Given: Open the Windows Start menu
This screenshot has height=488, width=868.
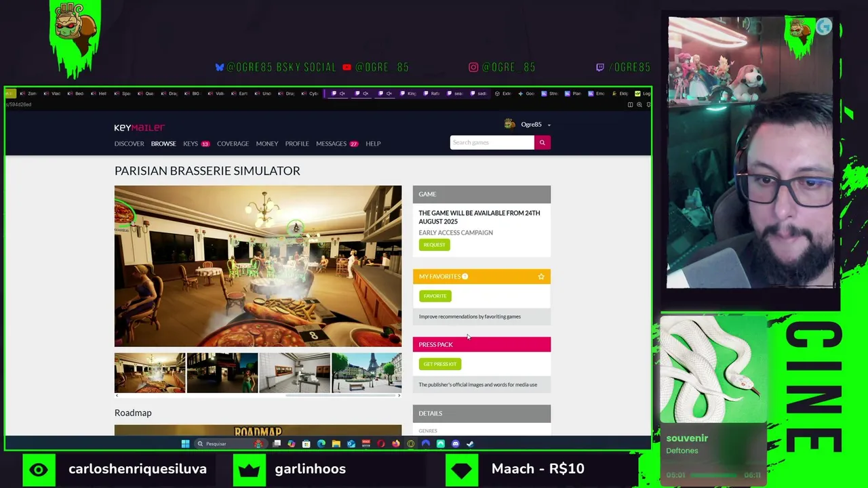Looking at the screenshot, I should pos(185,444).
